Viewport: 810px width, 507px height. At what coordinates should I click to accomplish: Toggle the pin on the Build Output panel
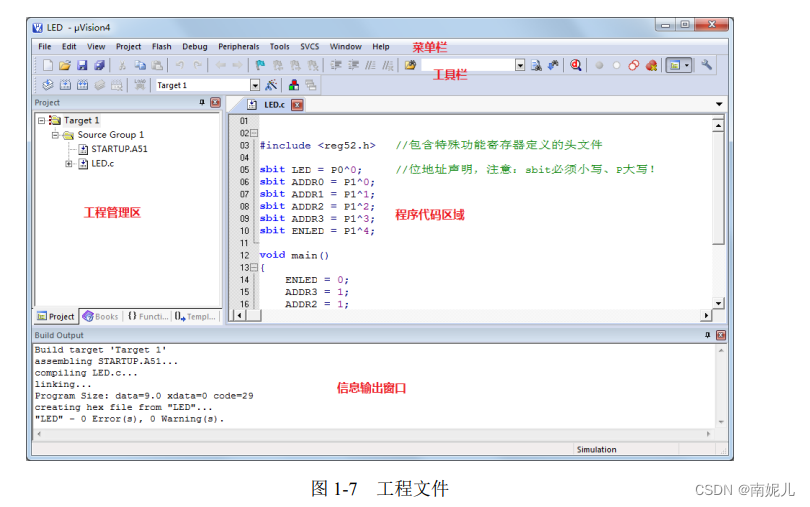pos(707,335)
